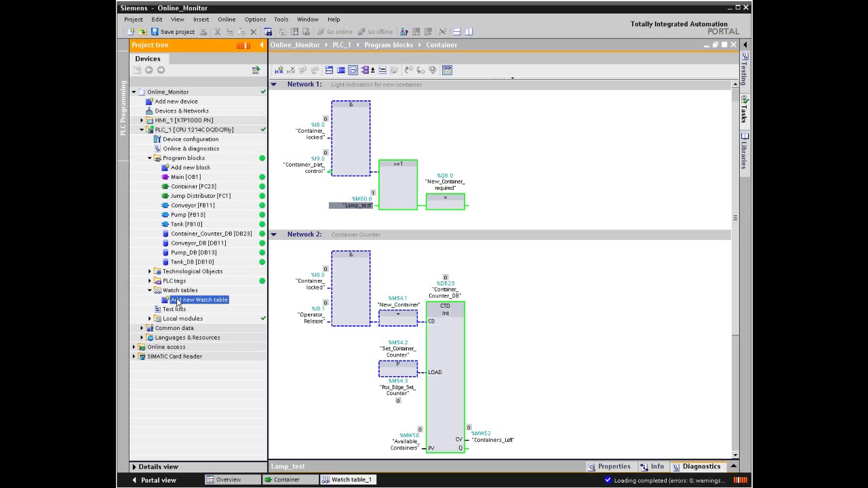This screenshot has height=488, width=868.
Task: Click editor vertical scrollbar up arrow
Action: (735, 84)
